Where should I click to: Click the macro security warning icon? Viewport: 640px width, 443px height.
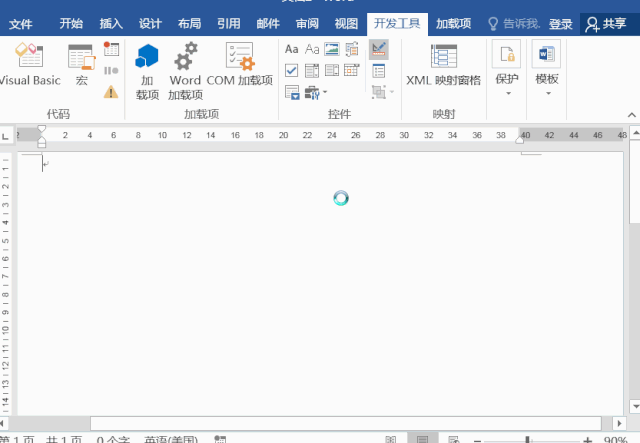pos(111,91)
